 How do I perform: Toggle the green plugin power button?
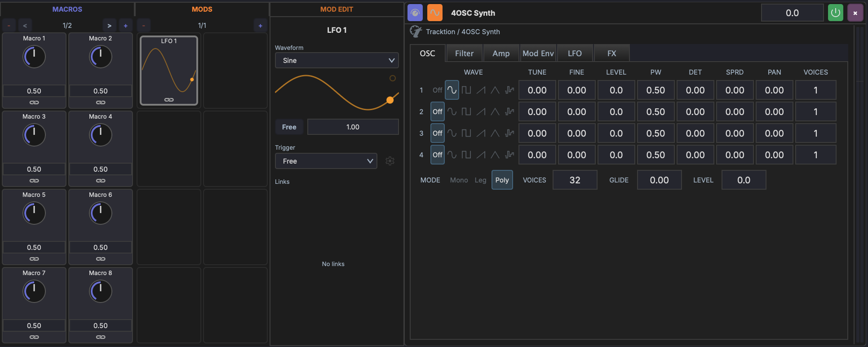coord(835,13)
